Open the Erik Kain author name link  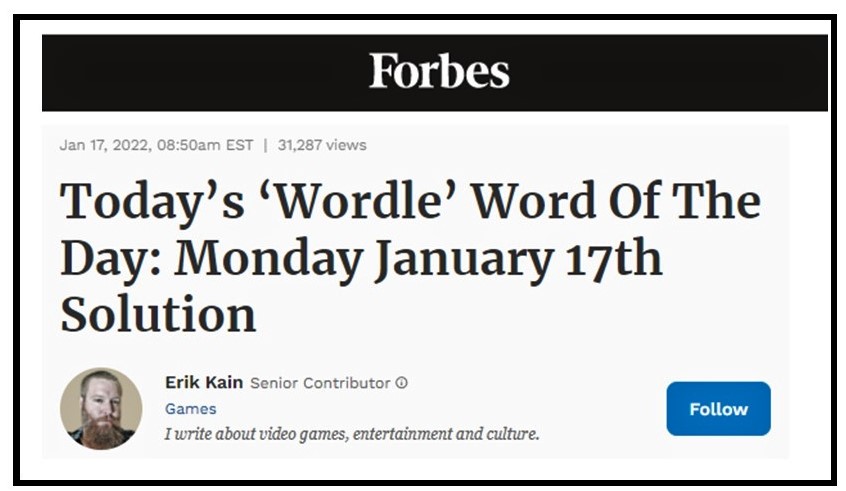(x=203, y=382)
